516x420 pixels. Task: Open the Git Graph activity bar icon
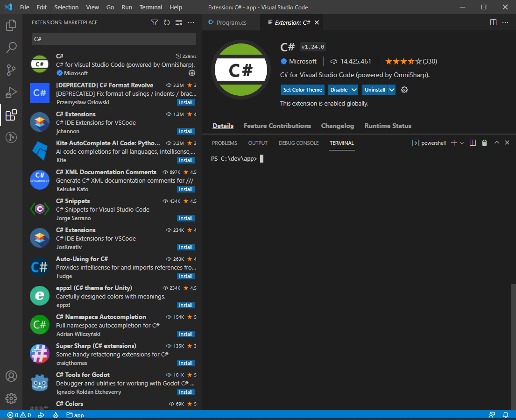pyautogui.click(x=11, y=137)
